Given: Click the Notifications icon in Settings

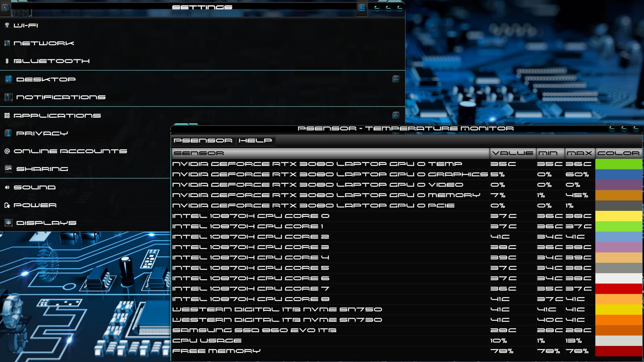Looking at the screenshot, I should coord(9,97).
